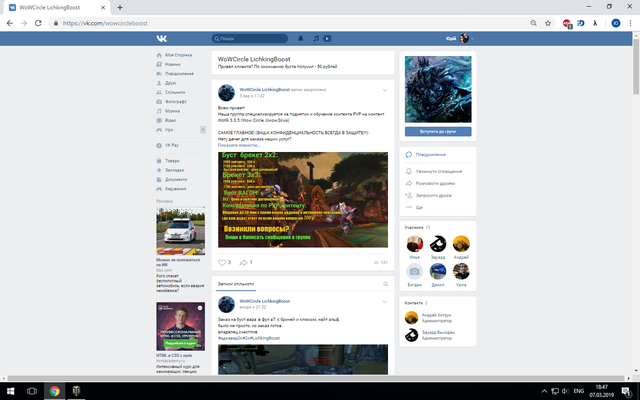640x400 pixels.
Task: Open Спільноти in left menu
Action: click(x=175, y=92)
